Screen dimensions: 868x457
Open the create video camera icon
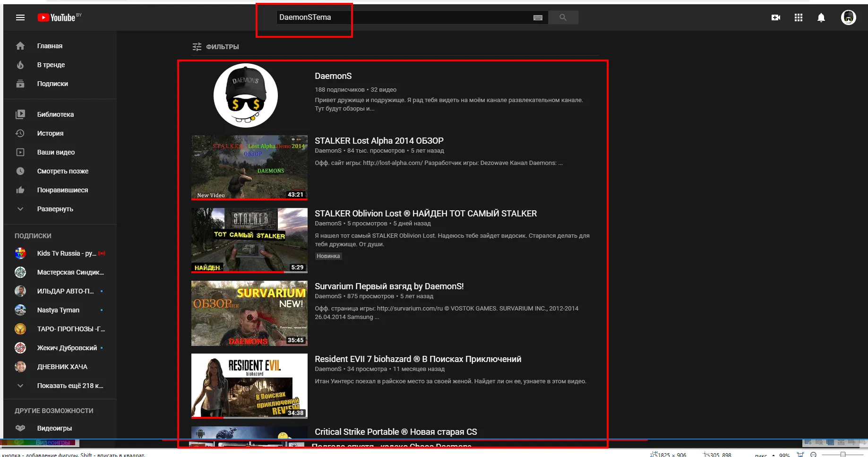[x=775, y=17]
